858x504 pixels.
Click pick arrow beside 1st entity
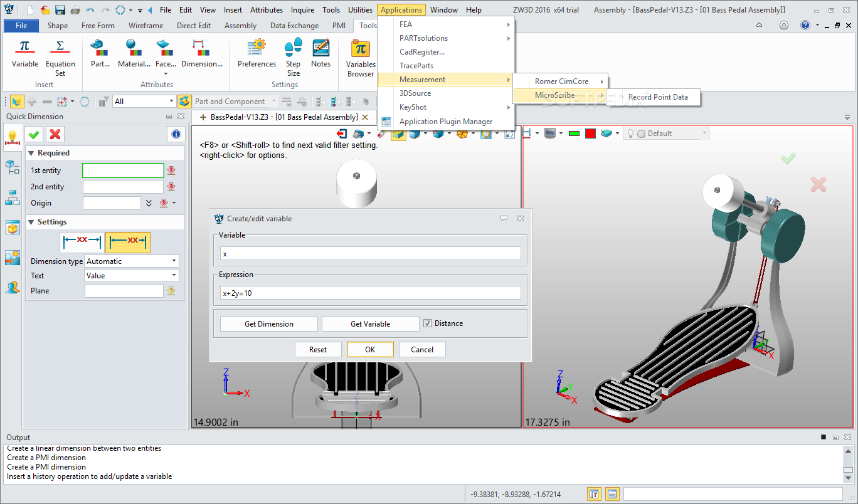pyautogui.click(x=171, y=171)
